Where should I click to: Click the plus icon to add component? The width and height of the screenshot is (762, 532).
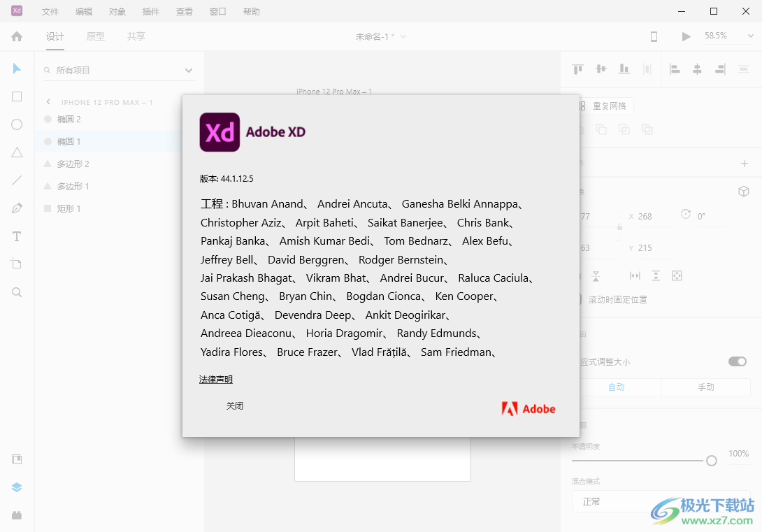pos(745,164)
